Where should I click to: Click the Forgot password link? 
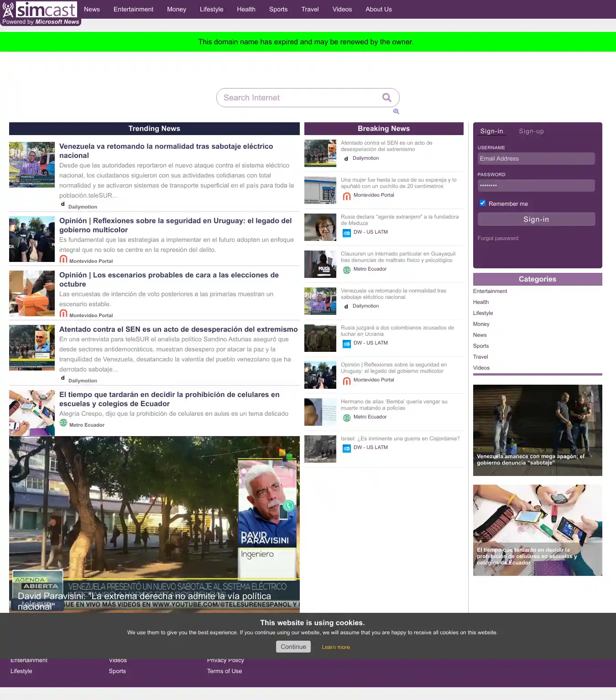pos(498,238)
